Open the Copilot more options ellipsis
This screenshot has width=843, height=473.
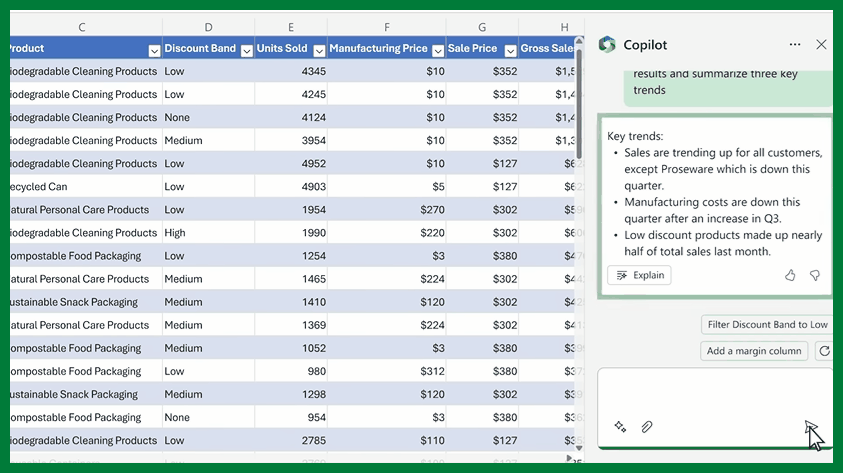coord(795,45)
